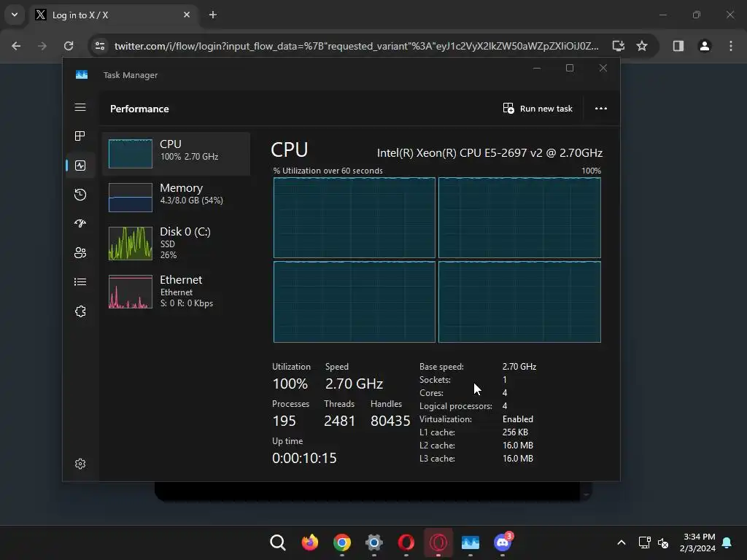This screenshot has width=747, height=560.
Task: Click the 2.70 GHz Speed value
Action: click(354, 384)
